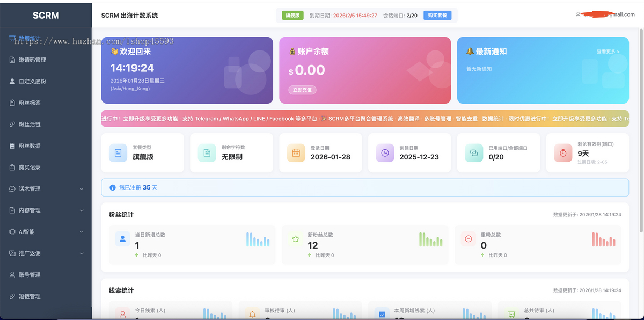Click the SCRM logo in the sidebar
This screenshot has width=644, height=320.
(x=46, y=16)
